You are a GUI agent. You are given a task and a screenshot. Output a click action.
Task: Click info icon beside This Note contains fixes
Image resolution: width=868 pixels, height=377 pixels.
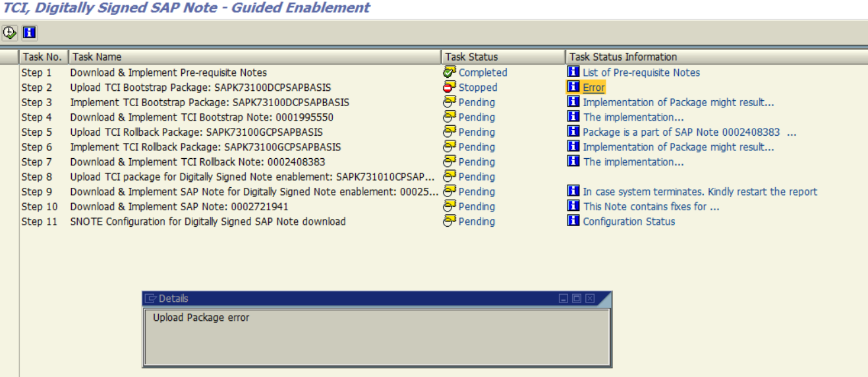pos(573,206)
